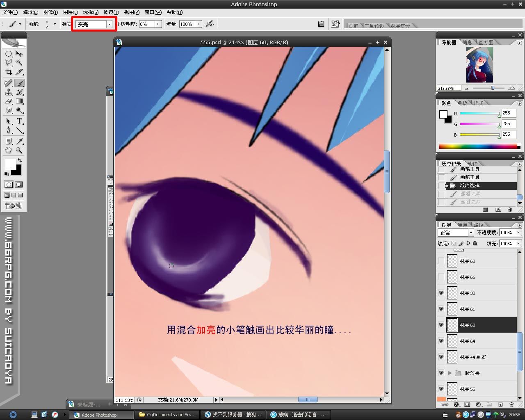Select the Eraser tool
Image resolution: width=525 pixels, height=420 pixels.
[8, 101]
